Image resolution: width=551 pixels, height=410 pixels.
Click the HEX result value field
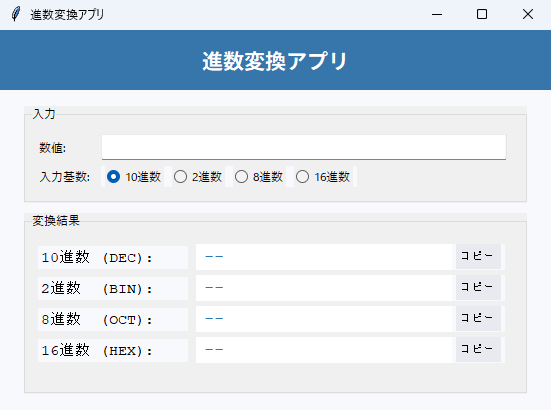tap(324, 350)
